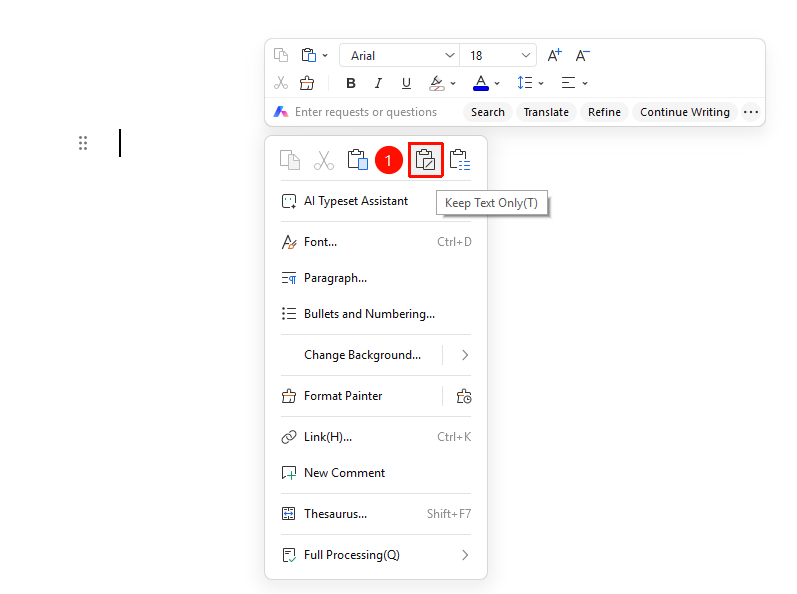
Task: Click the text alignment icon
Action: click(x=568, y=82)
